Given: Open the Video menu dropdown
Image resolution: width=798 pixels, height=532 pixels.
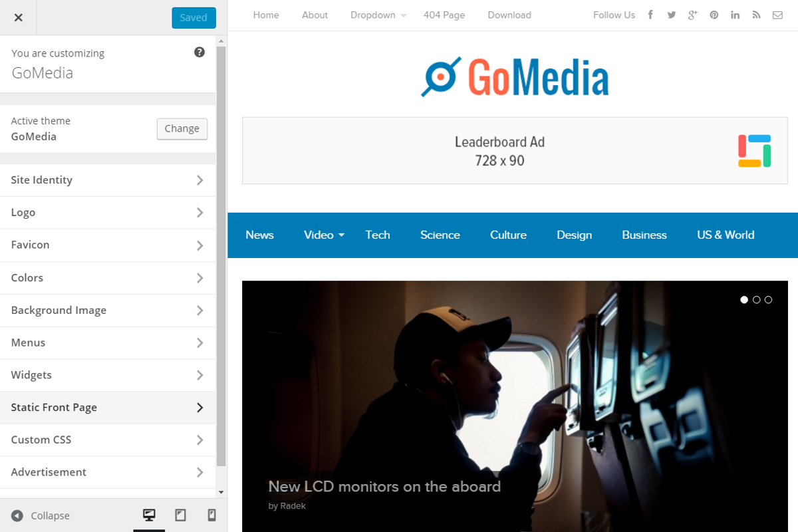Looking at the screenshot, I should pos(324,235).
